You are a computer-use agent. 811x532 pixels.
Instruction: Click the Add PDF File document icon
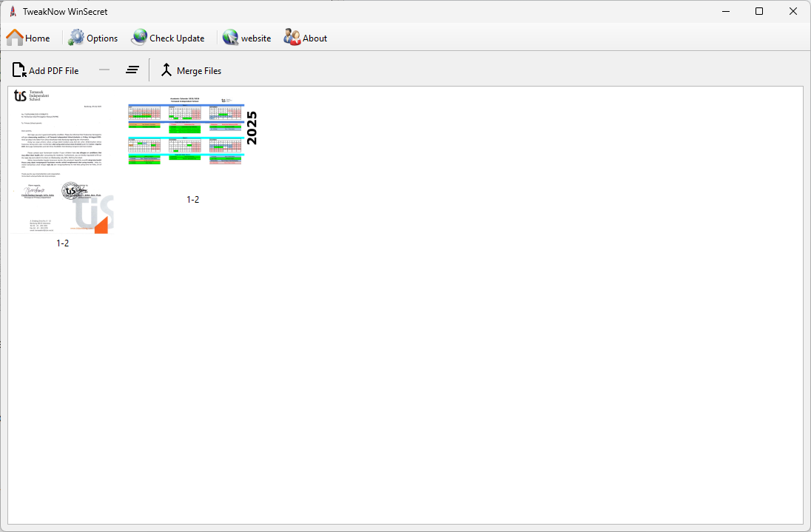click(19, 70)
